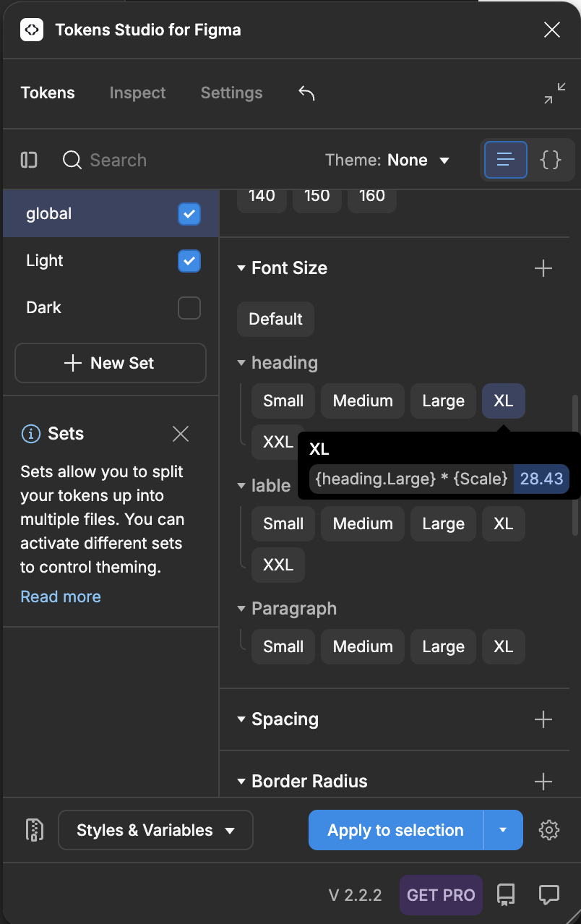Screen dimensions: 581x924
Task: Switch to the Tokens tab
Action: pyautogui.click(x=48, y=93)
